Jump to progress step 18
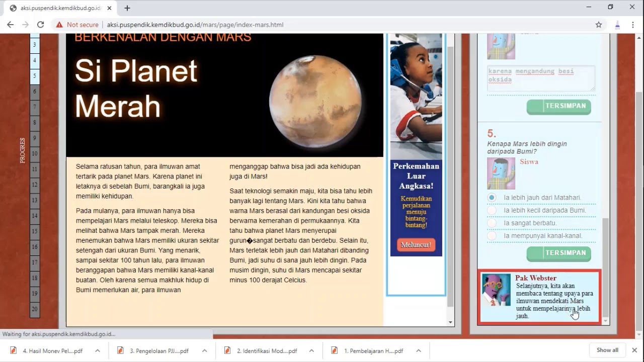644x362 pixels. [x=35, y=279]
